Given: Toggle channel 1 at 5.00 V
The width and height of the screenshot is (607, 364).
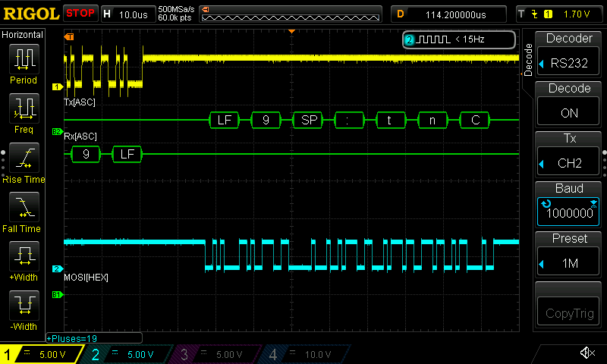Looking at the screenshot, I should pos(42,354).
